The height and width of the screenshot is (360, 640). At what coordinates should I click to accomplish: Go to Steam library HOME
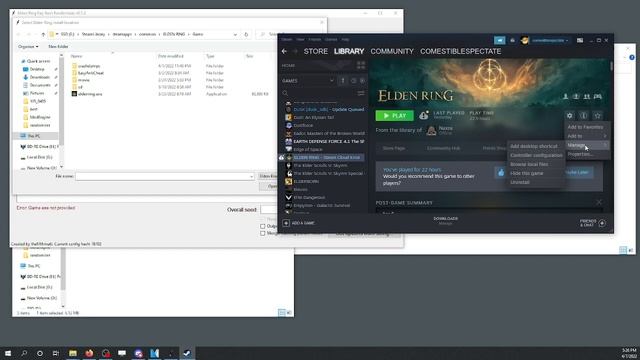pos(288,66)
